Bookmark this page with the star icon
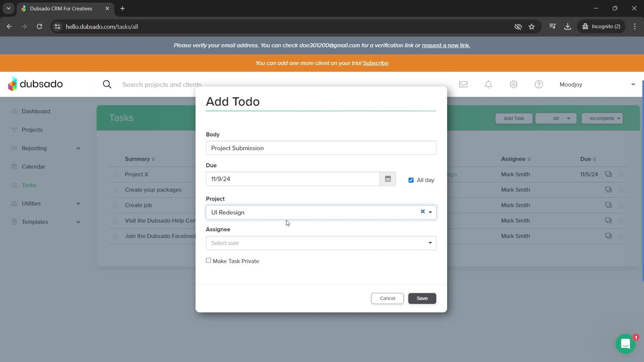 532,26
